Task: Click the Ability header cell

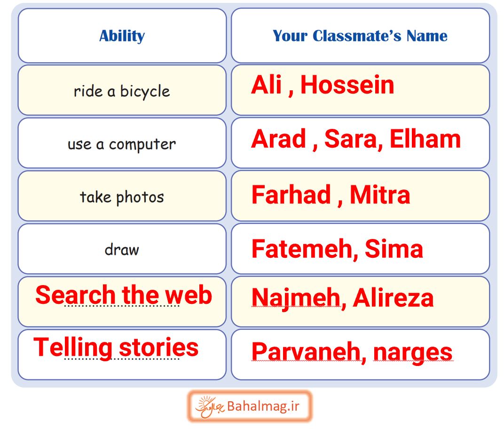Action: click(122, 36)
